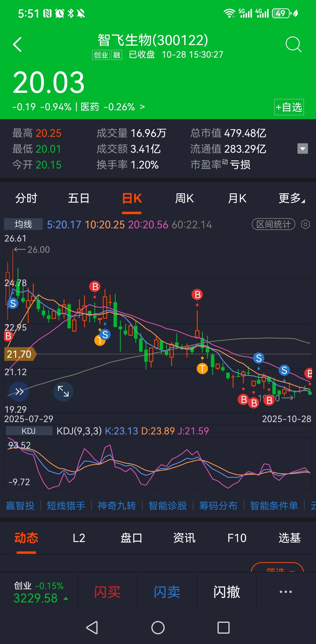Open the fullscreen chart icon
316x644 pixels.
pyautogui.click(x=63, y=392)
